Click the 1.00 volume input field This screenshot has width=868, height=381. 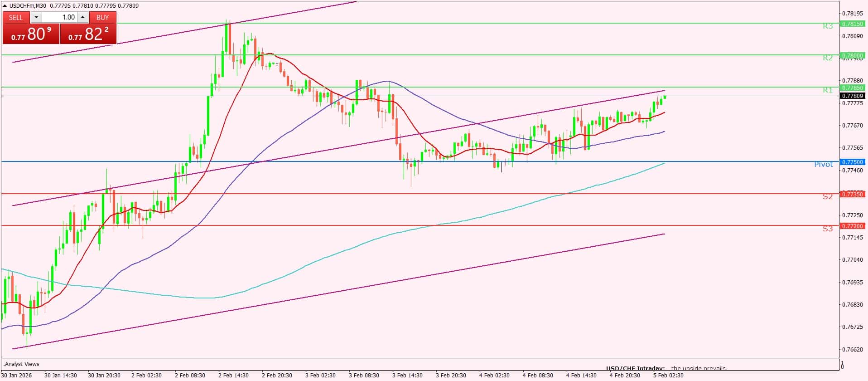click(x=60, y=17)
